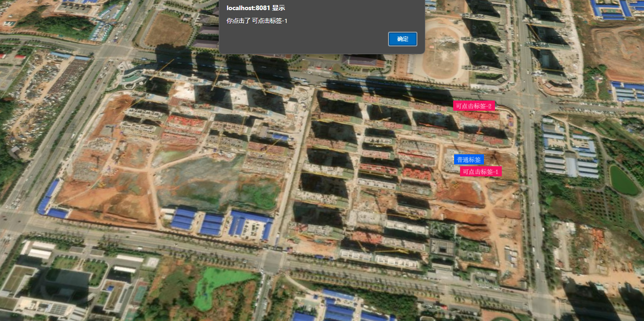
Task: Click the 你点击了 可点击标签-1 alert message
Action: pyautogui.click(x=257, y=21)
